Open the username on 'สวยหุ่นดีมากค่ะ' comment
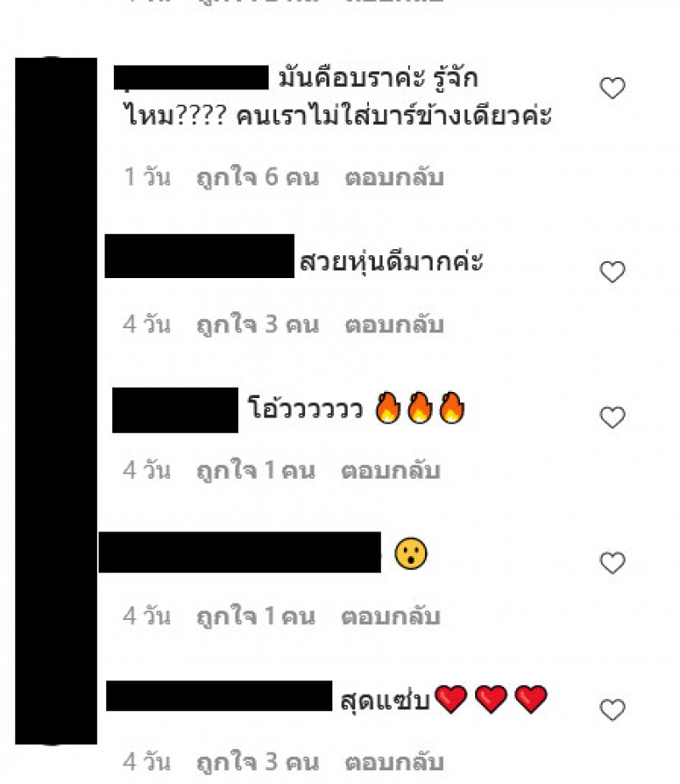Viewport: 680px width, 784px height. 200,256
